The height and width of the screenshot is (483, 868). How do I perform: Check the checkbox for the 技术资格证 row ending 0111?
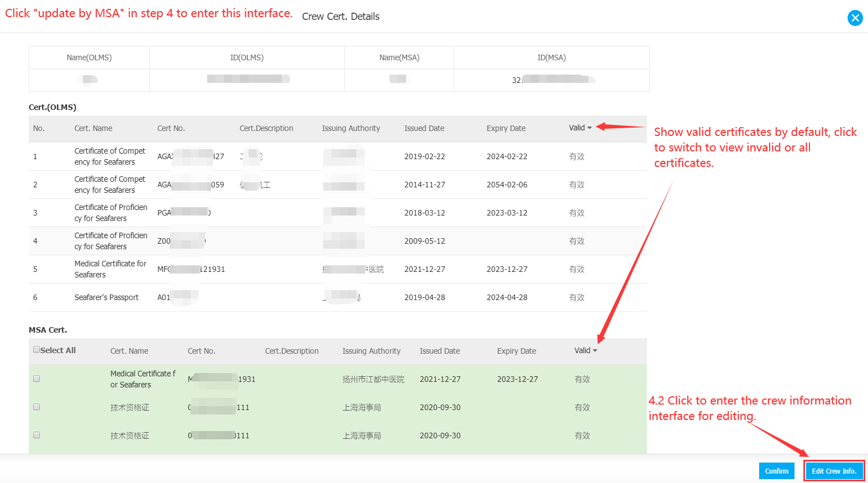click(x=36, y=435)
